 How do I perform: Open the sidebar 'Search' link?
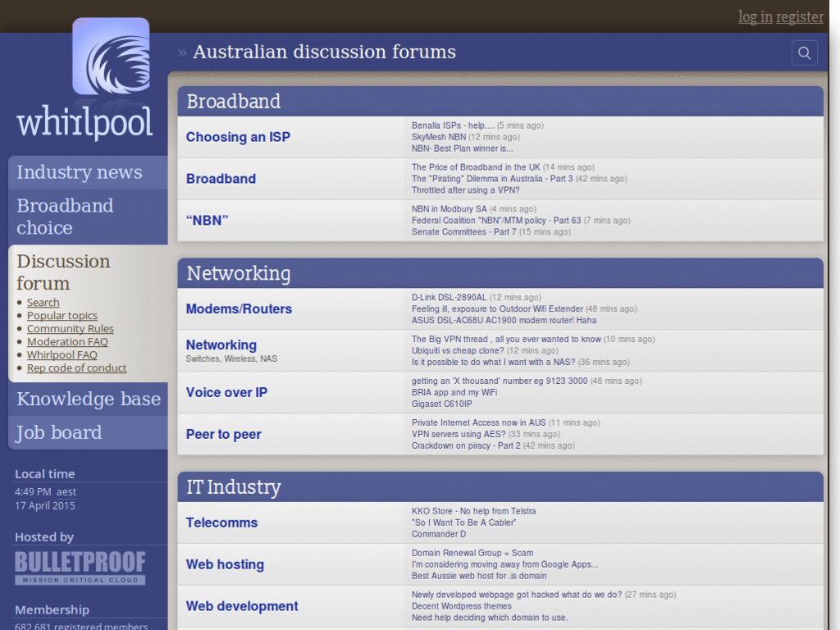[43, 302]
